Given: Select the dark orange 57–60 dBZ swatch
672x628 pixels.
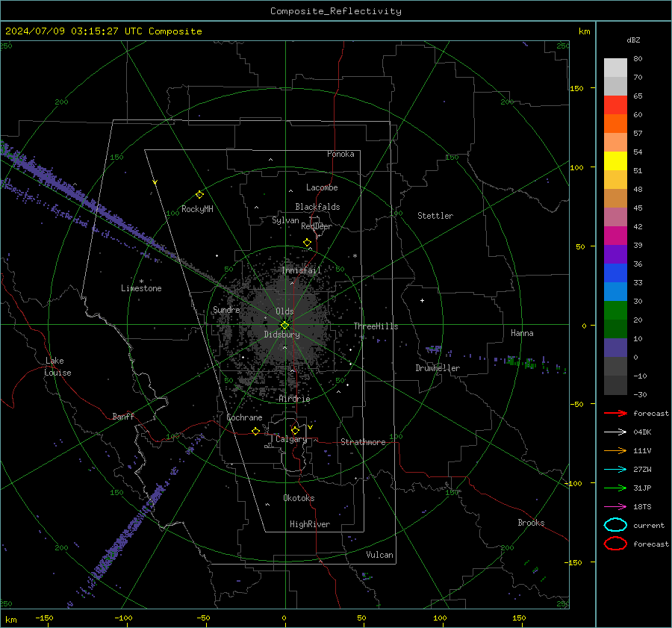Looking at the screenshot, I should 615,124.
